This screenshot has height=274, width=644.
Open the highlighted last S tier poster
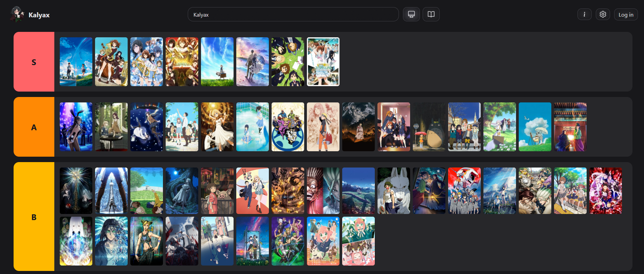(323, 62)
